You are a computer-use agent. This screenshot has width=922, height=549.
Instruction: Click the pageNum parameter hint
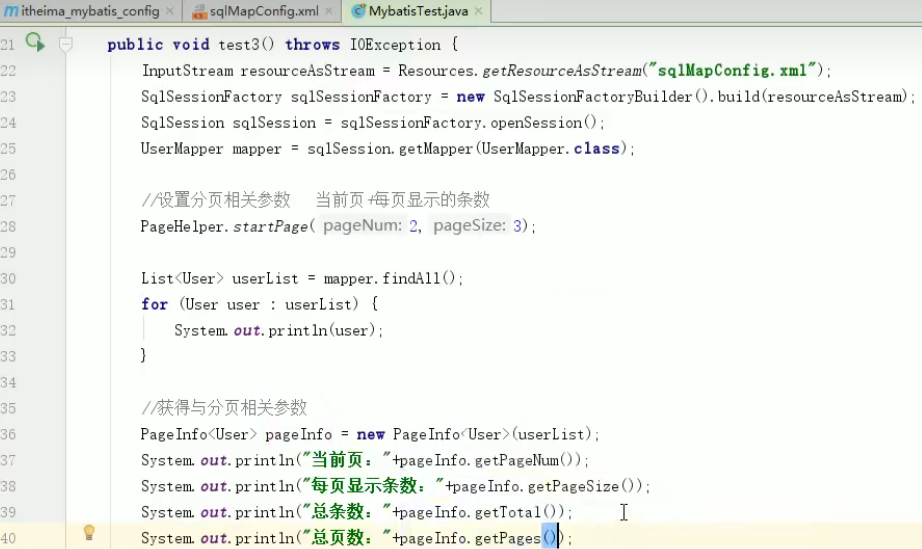[362, 226]
